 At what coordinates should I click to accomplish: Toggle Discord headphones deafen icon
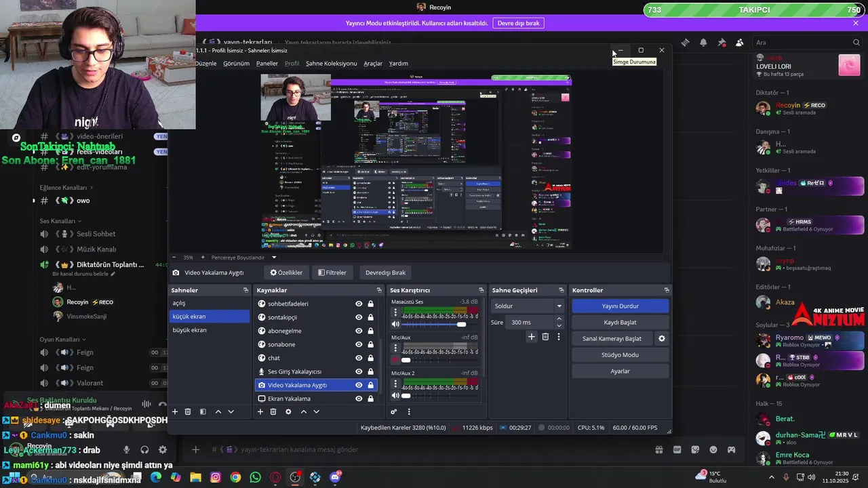click(x=144, y=449)
